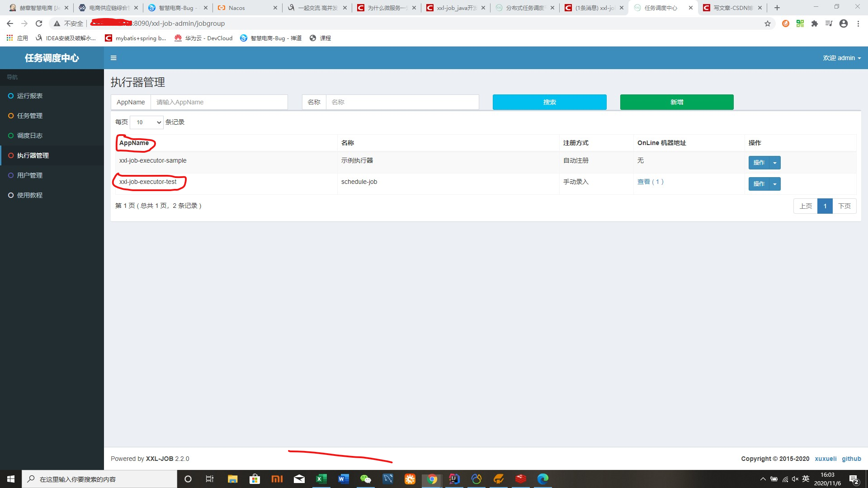
Task: Expand the 操作 arrow for xxl-job-executor-sample
Action: point(775,163)
